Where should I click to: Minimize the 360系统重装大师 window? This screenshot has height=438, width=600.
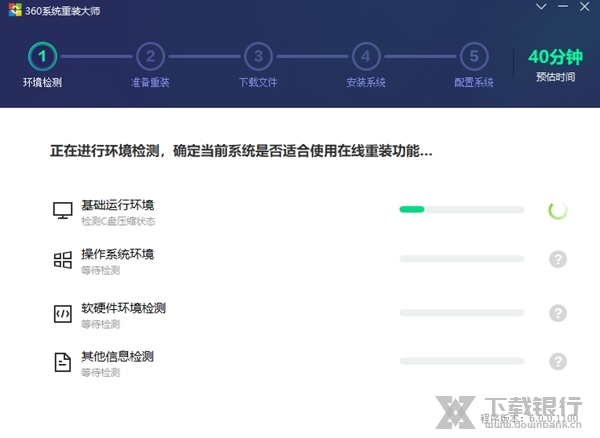(562, 7)
